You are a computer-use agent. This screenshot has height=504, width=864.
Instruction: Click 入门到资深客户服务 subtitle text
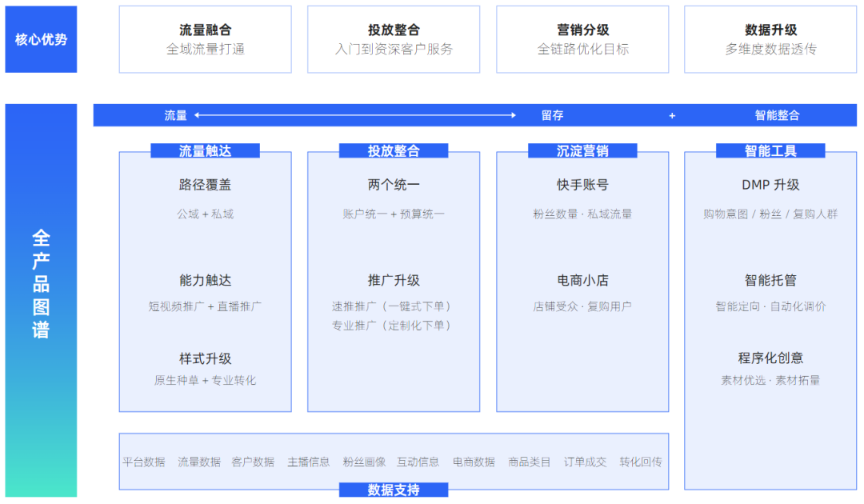point(394,49)
